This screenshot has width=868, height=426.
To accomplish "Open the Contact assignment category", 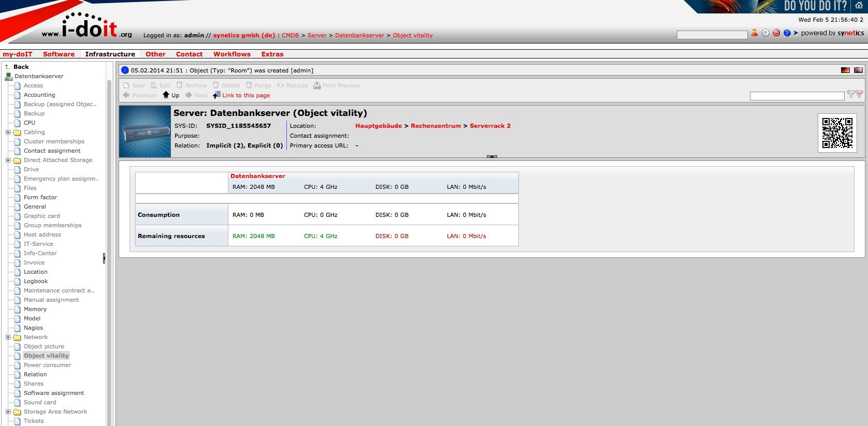I will point(52,151).
